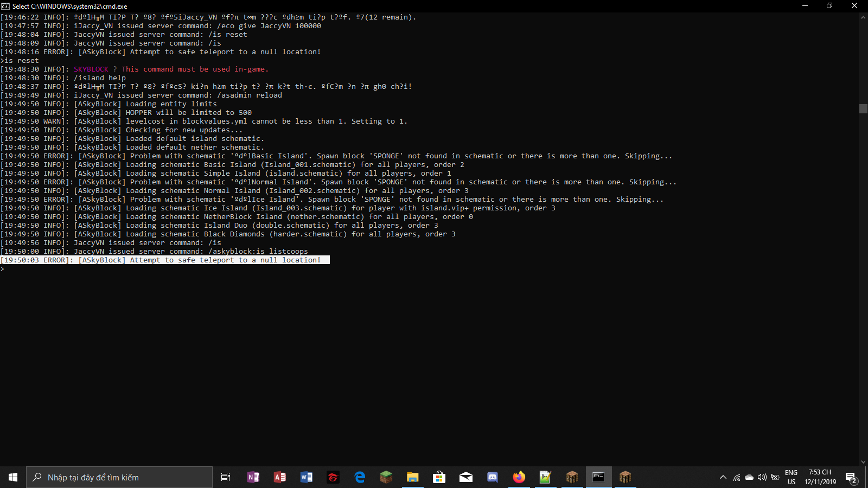Open Task View from the taskbar

pos(226,477)
